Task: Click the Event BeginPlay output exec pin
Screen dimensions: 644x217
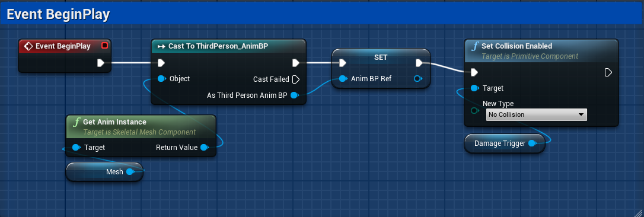Action: click(101, 63)
